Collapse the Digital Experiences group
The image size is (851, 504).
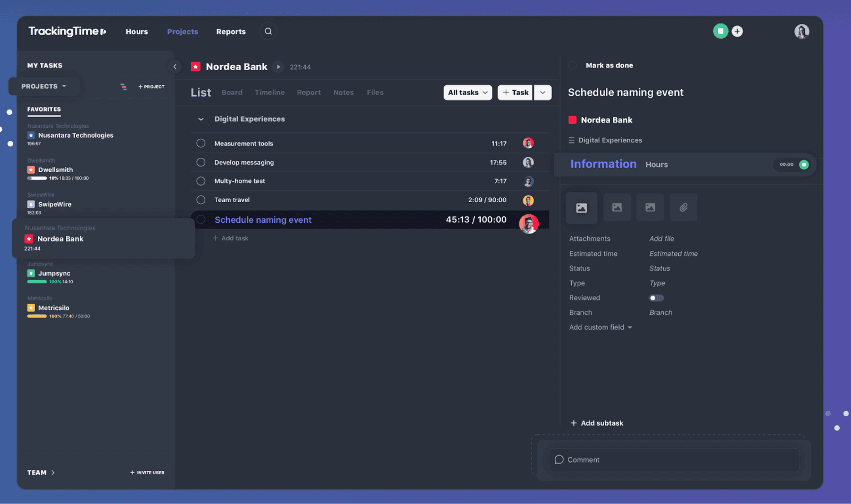coord(201,119)
